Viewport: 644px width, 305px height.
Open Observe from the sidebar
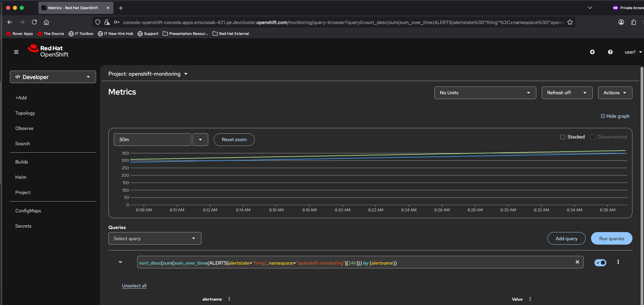pyautogui.click(x=24, y=128)
